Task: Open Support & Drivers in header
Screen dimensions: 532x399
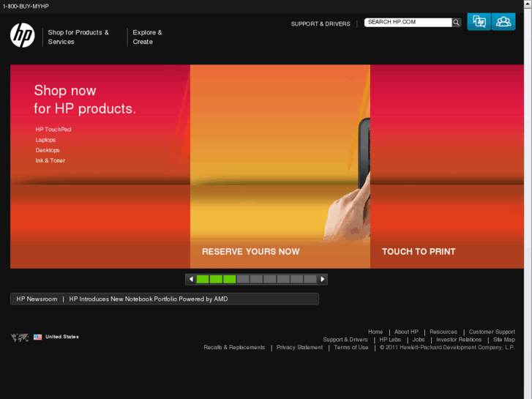Action: [321, 23]
